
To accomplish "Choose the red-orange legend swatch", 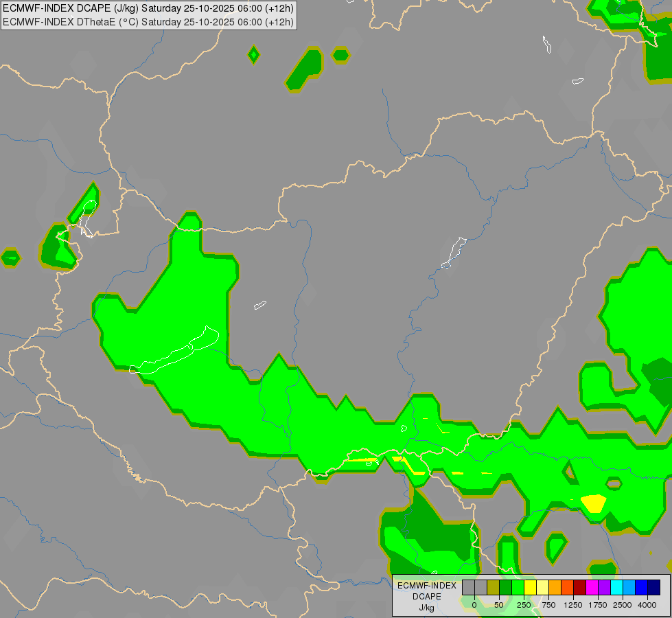I will click(568, 587).
